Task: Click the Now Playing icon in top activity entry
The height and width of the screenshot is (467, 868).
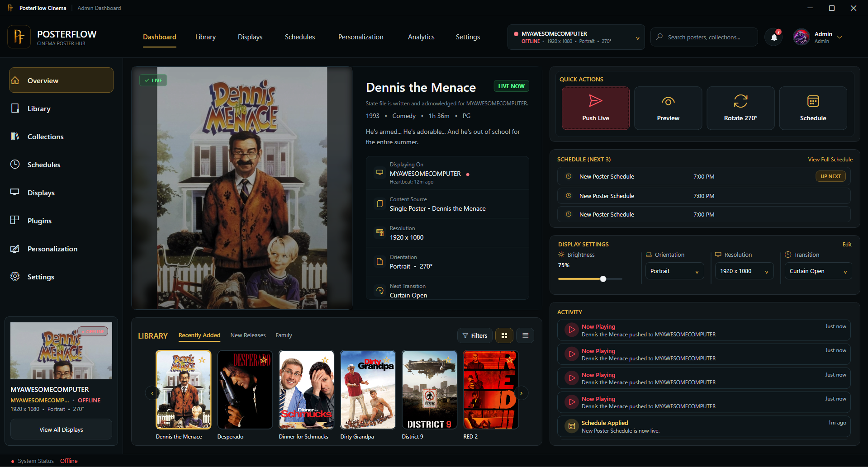Action: pyautogui.click(x=572, y=330)
